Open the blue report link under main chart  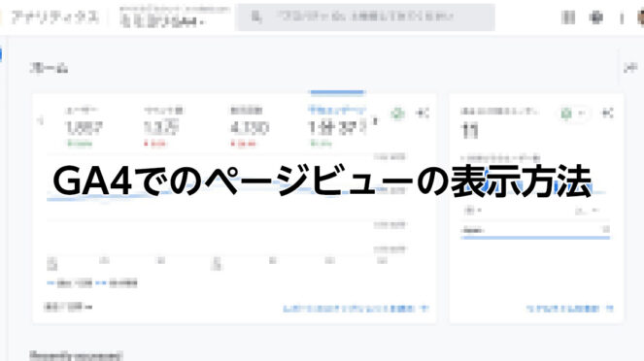coord(356,309)
